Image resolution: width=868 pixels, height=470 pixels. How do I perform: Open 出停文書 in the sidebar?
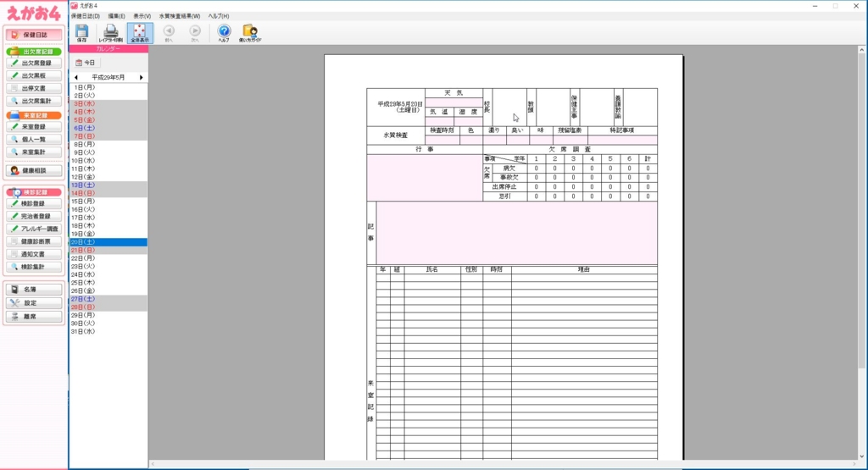[34, 88]
